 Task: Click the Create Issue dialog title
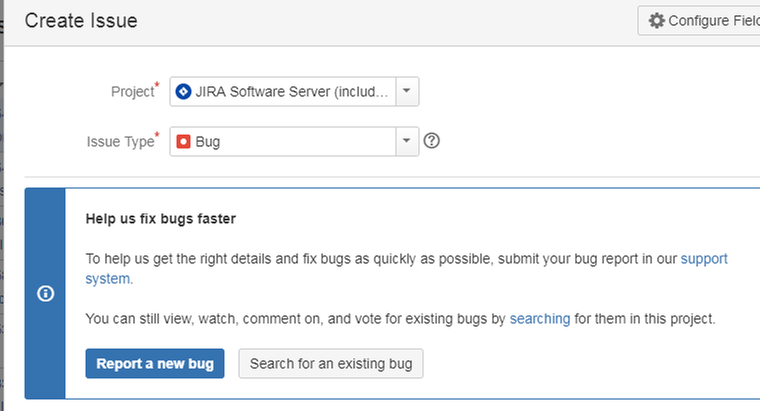tap(81, 21)
